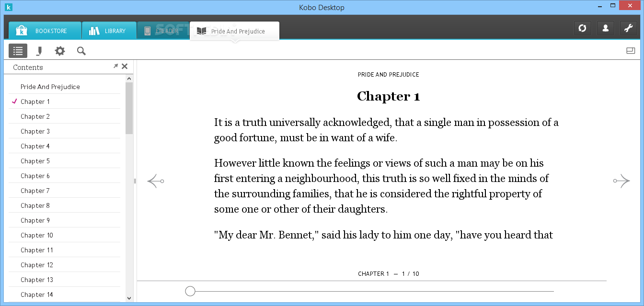Jump to Chapter 3 in Contents

pos(64,131)
